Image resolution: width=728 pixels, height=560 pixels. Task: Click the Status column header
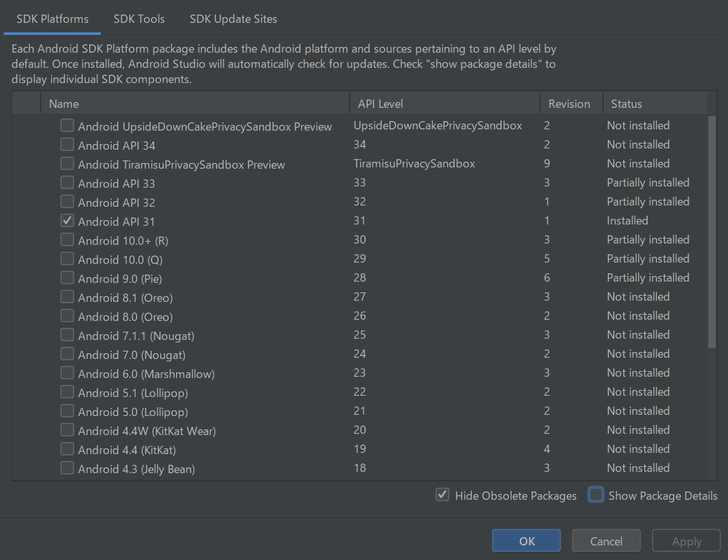[x=654, y=104]
